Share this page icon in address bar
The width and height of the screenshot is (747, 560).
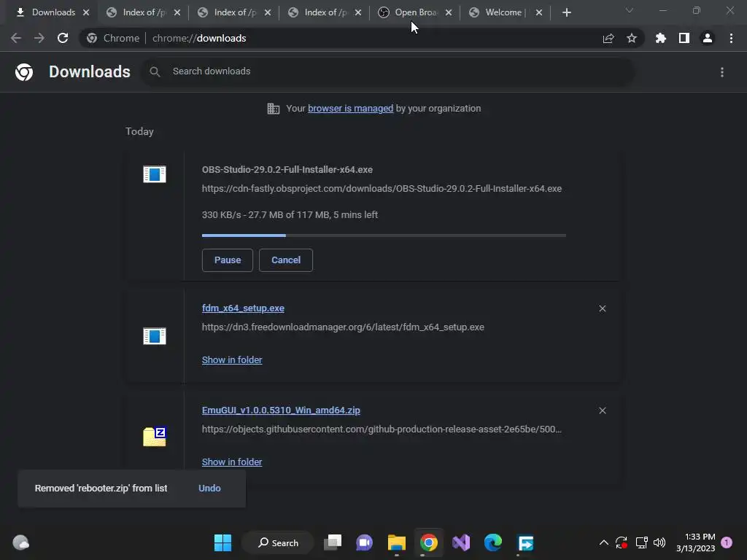608,38
